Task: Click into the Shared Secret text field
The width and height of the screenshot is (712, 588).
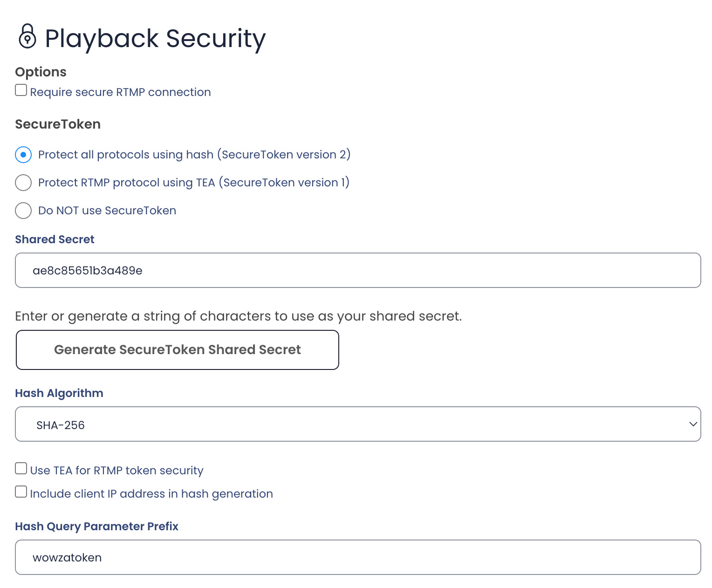Action: (357, 270)
